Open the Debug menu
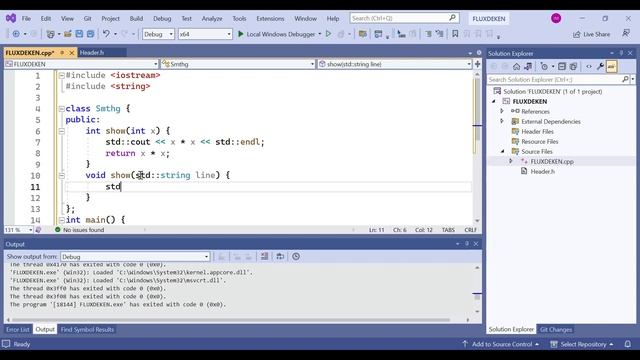This screenshot has width=640, height=360. (x=162, y=18)
